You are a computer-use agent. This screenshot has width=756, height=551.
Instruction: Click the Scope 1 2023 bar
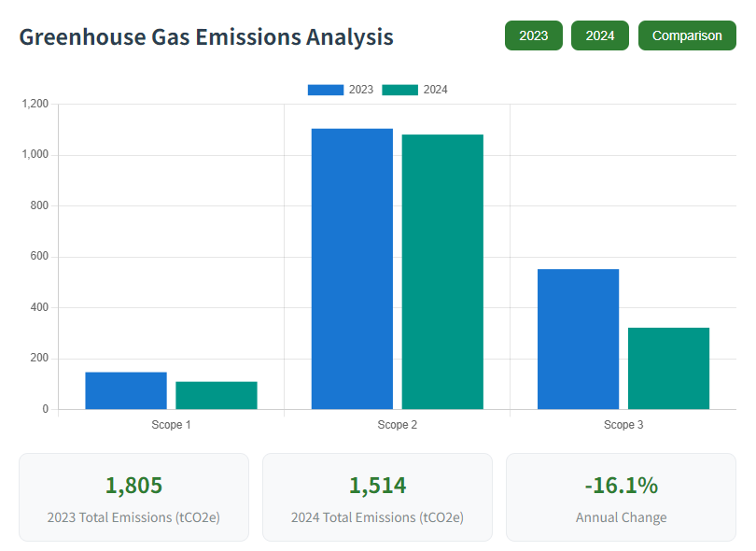(x=126, y=390)
